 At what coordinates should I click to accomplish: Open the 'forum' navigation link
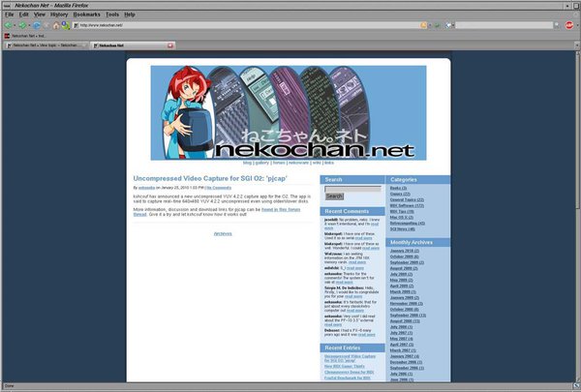(279, 163)
